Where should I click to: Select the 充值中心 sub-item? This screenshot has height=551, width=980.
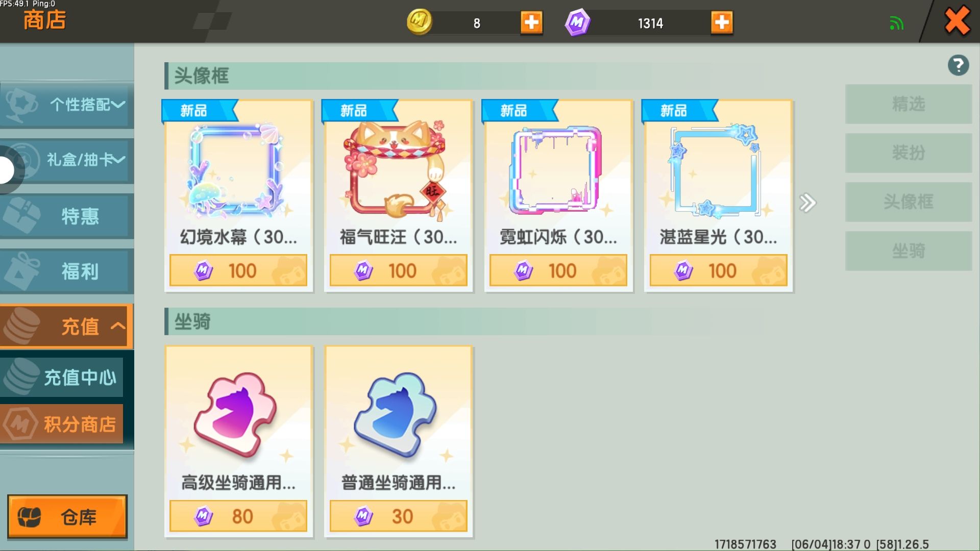[62, 378]
